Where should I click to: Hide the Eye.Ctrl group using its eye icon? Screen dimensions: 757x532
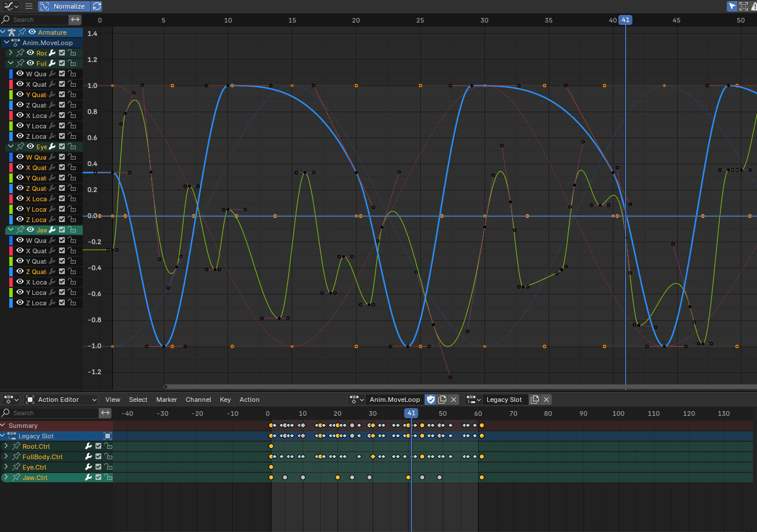(x=30, y=146)
